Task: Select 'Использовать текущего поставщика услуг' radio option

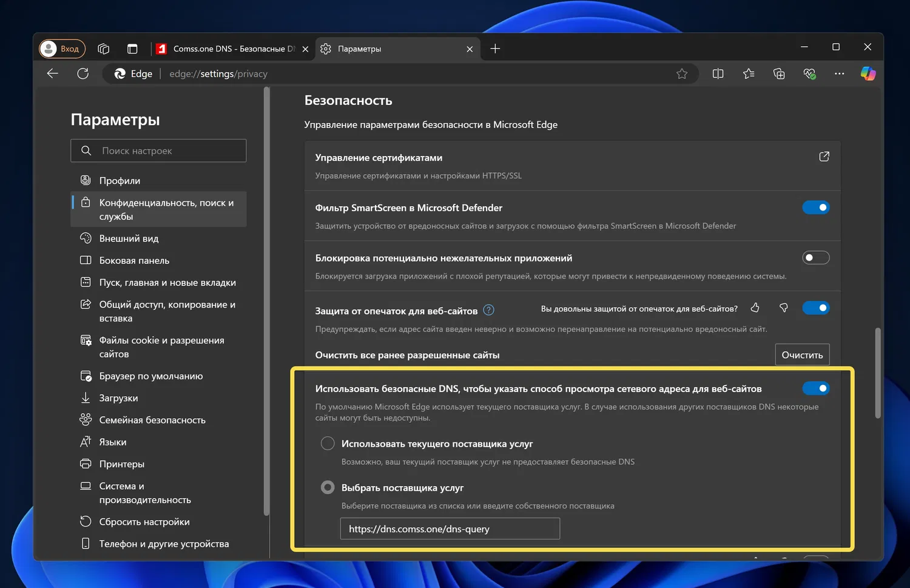Action: (328, 444)
